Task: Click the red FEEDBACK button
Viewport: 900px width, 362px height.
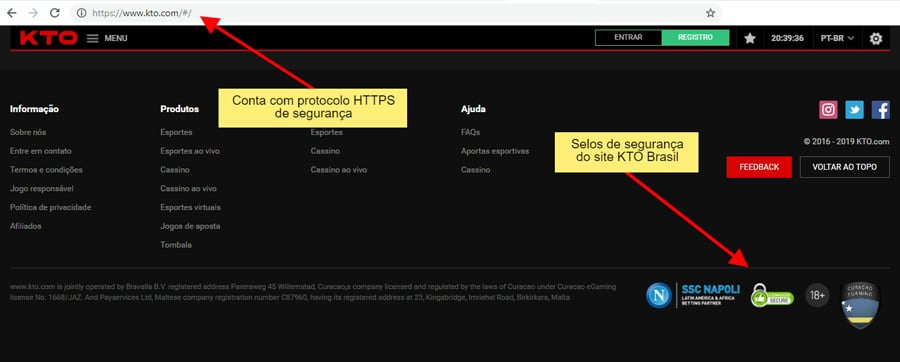Action: [759, 167]
